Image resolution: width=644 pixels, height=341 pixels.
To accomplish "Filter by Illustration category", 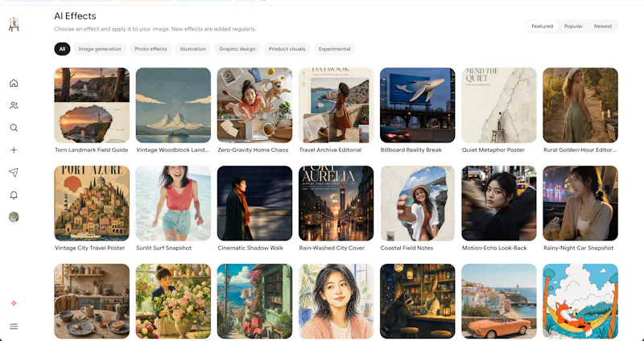I will point(192,49).
